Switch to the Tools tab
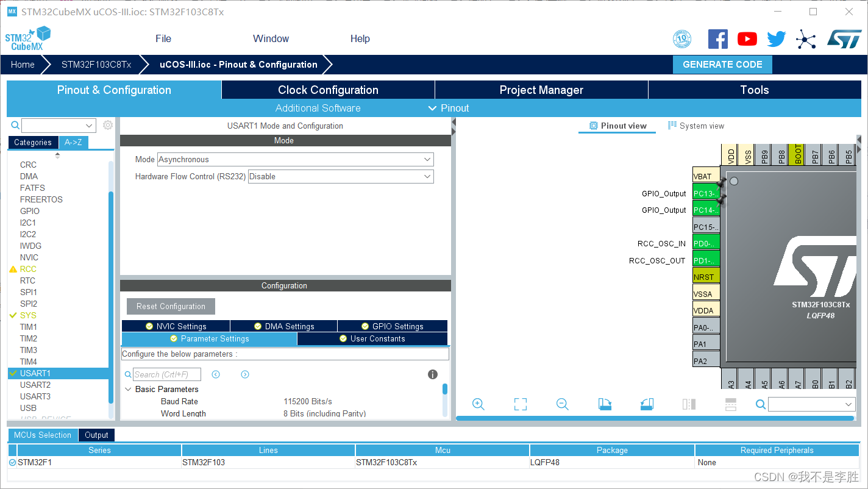868x489 pixels. [x=755, y=90]
